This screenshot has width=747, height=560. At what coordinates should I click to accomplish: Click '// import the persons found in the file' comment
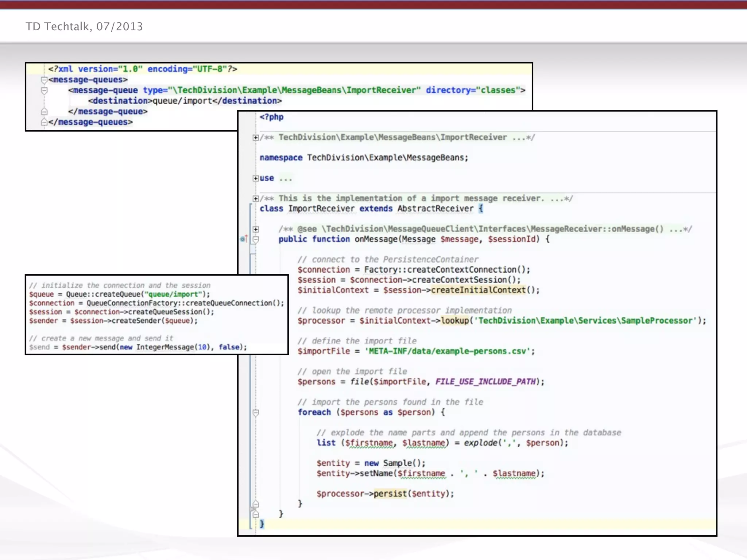pos(390,402)
